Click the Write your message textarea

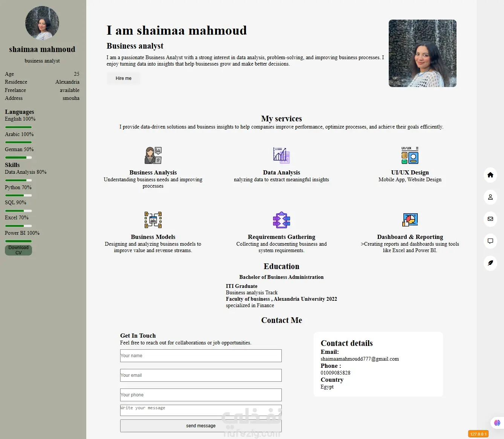point(201,410)
